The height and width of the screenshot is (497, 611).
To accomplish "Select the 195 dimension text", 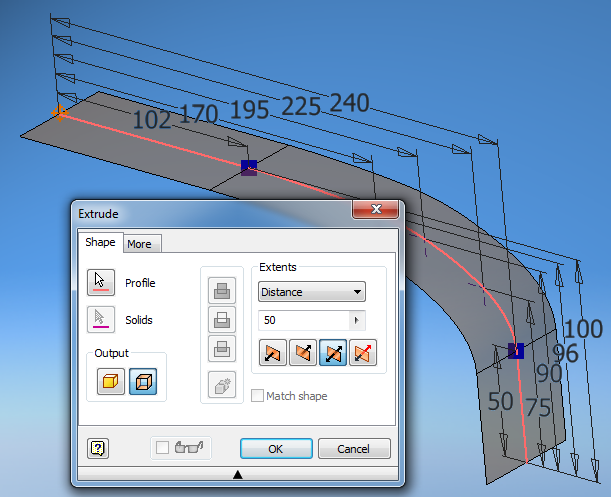I will [x=249, y=109].
